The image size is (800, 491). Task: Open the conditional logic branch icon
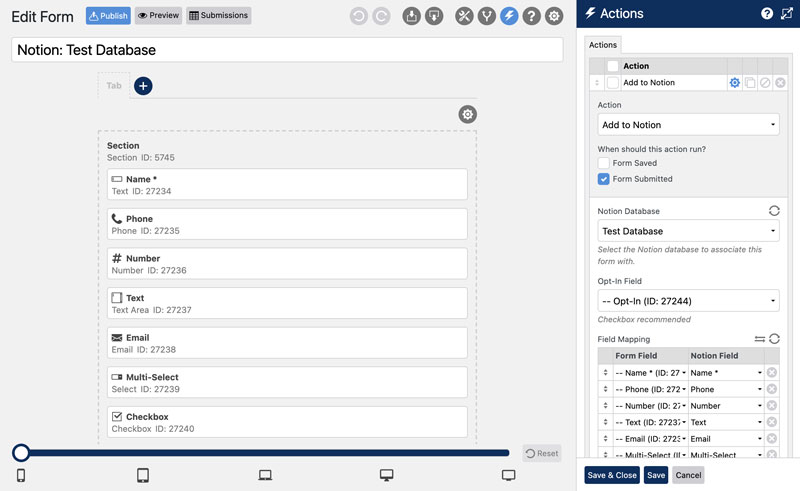pyautogui.click(x=487, y=16)
